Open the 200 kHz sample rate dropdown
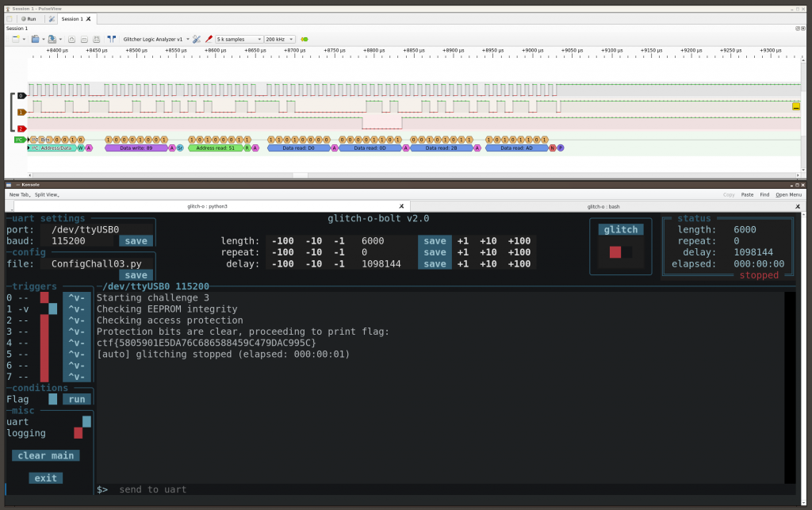The image size is (812, 510). [279, 39]
